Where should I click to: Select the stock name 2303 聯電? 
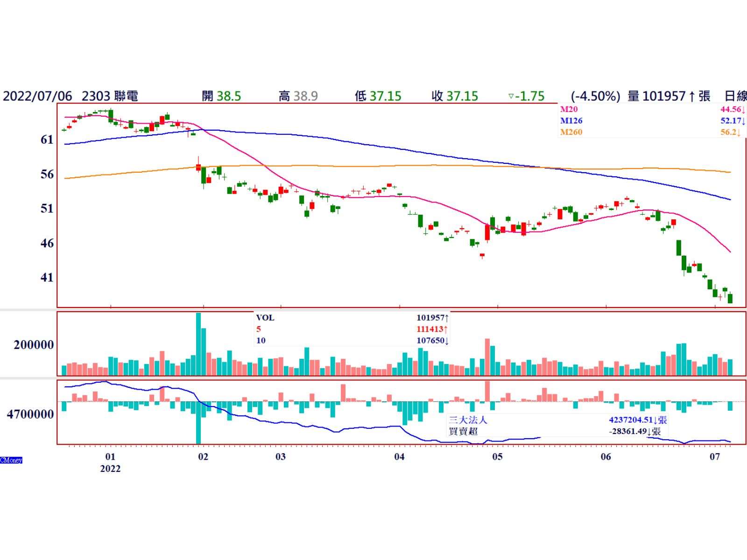pyautogui.click(x=110, y=96)
